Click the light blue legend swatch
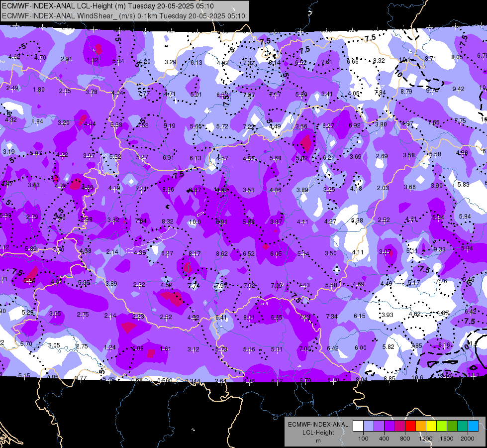 (369, 426)
